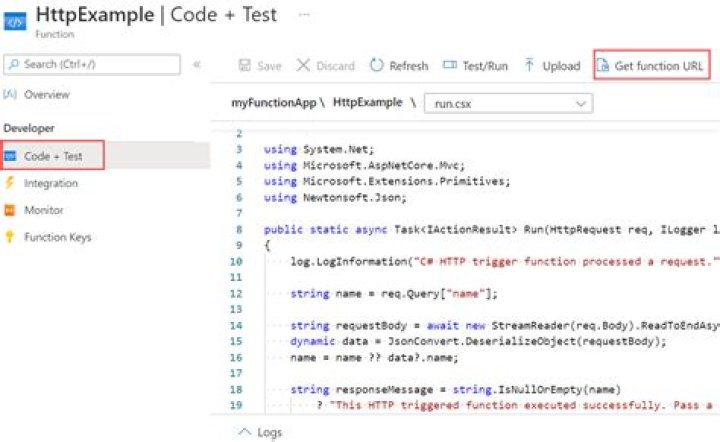
Task: Open the run.csx file dropdown
Action: [x=508, y=104]
